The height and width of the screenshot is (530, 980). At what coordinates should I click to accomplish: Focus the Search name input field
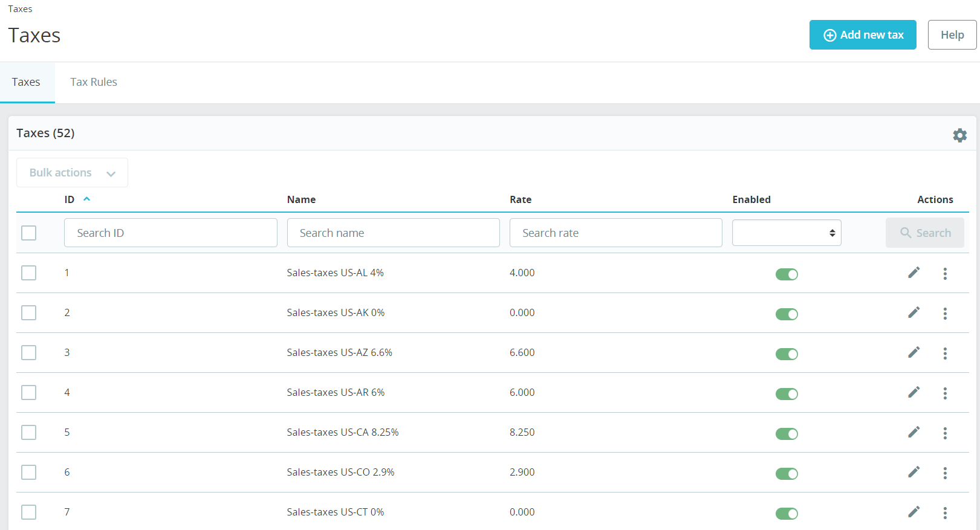(x=393, y=233)
